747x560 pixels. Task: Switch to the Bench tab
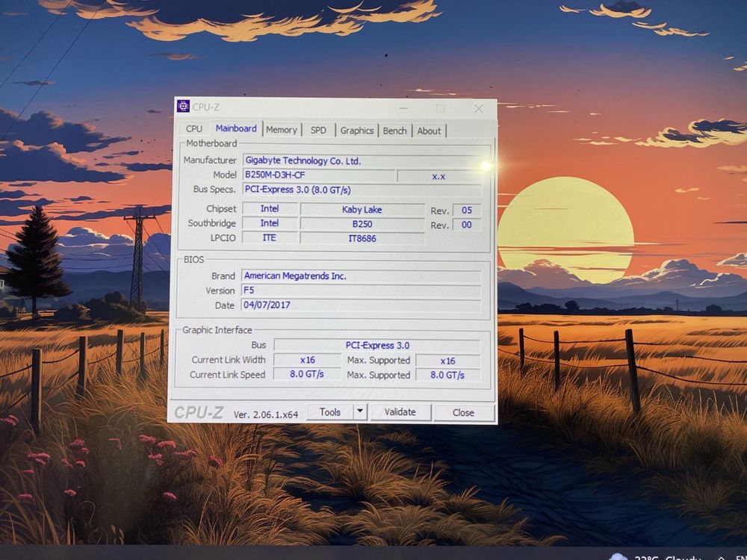coord(394,131)
